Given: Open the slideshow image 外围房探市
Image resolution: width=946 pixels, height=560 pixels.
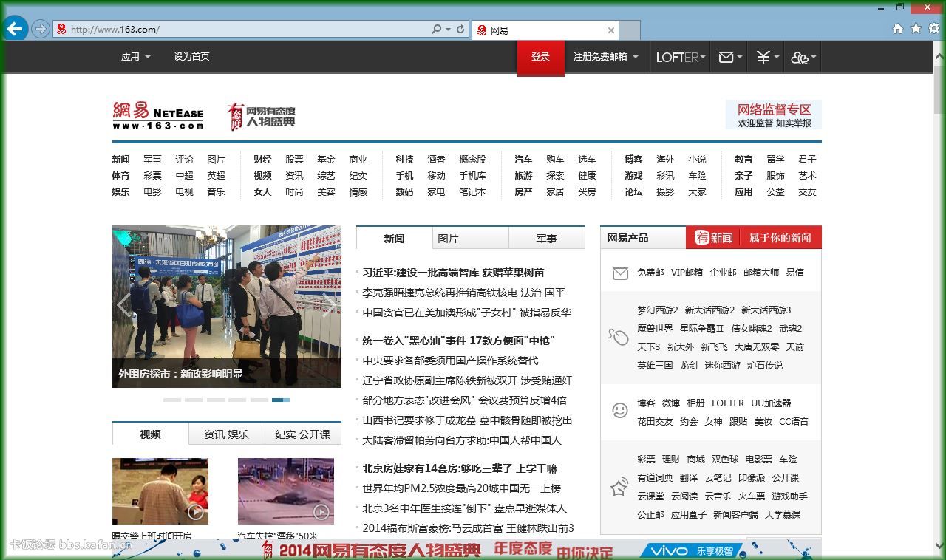Looking at the screenshot, I should [227, 307].
